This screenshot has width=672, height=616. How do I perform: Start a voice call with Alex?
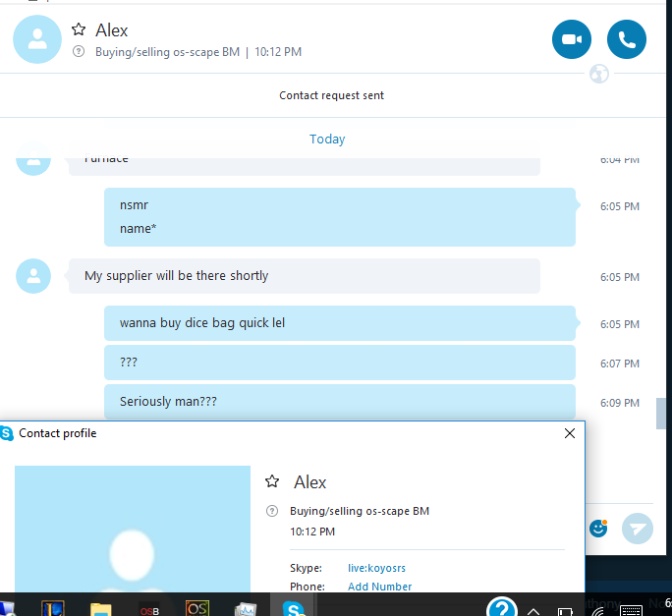point(627,39)
